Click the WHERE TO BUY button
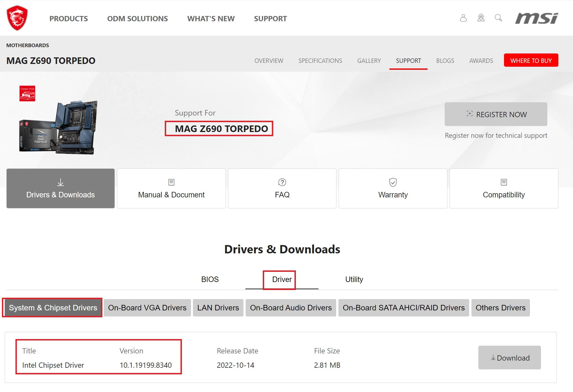This screenshot has width=573, height=392. tap(531, 60)
